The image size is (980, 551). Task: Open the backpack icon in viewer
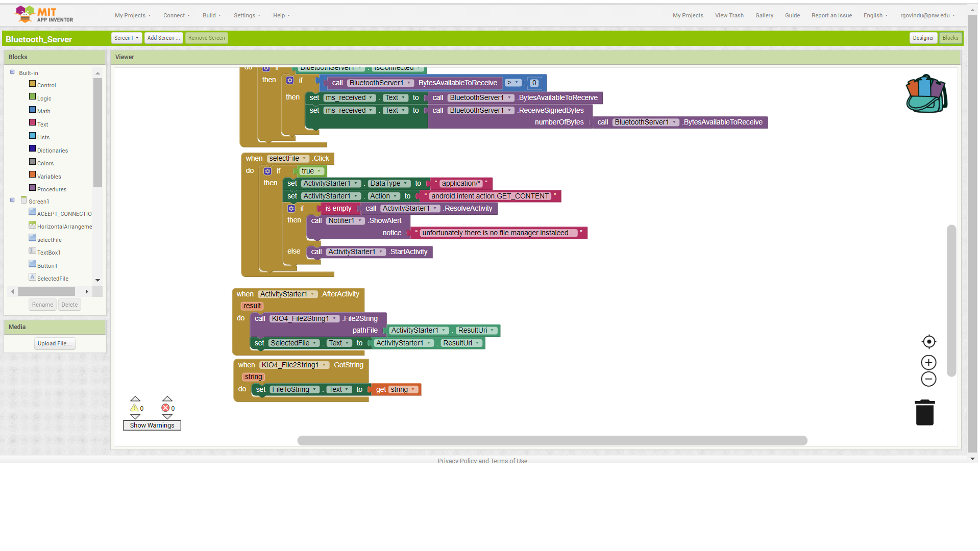(926, 94)
